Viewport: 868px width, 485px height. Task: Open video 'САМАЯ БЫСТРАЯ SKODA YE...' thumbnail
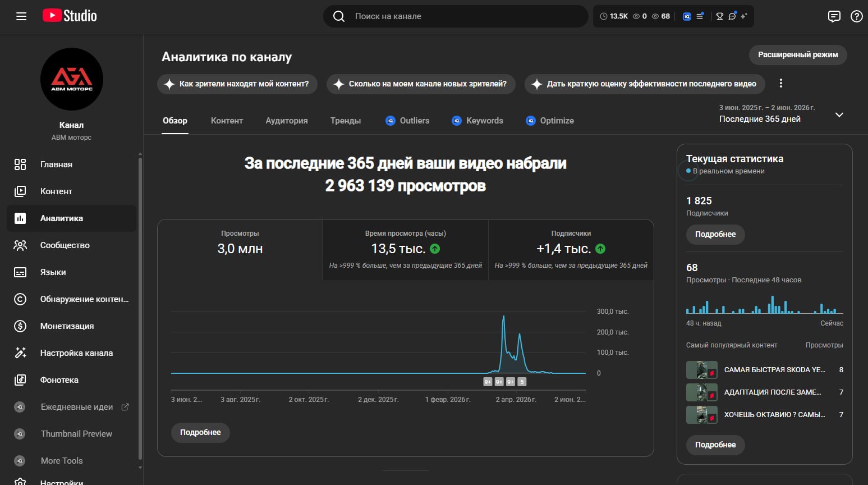pos(701,370)
